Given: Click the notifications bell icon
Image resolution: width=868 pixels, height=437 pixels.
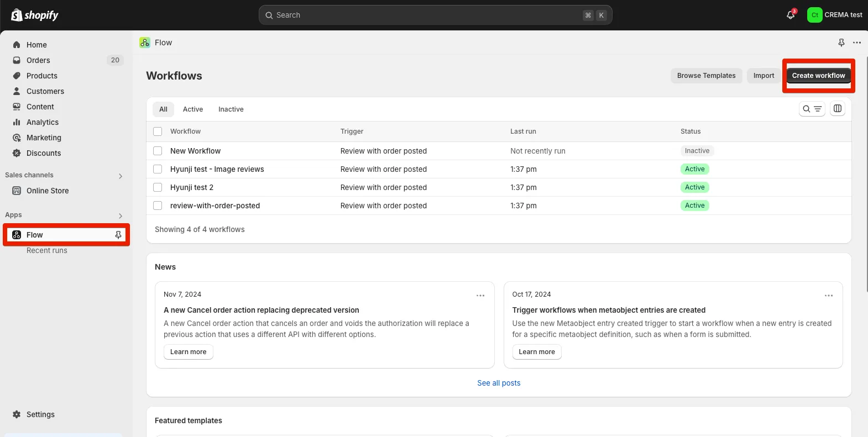Looking at the screenshot, I should tap(791, 15).
